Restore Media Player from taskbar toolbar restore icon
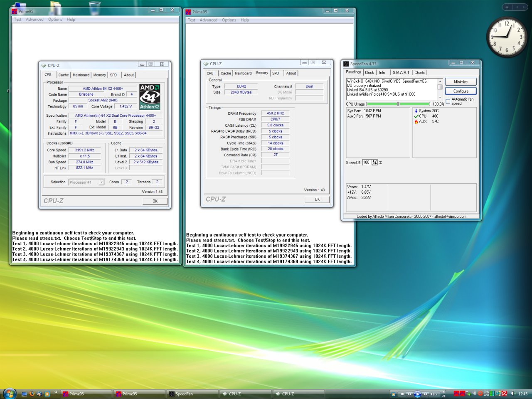532x399 pixels. 443,396
